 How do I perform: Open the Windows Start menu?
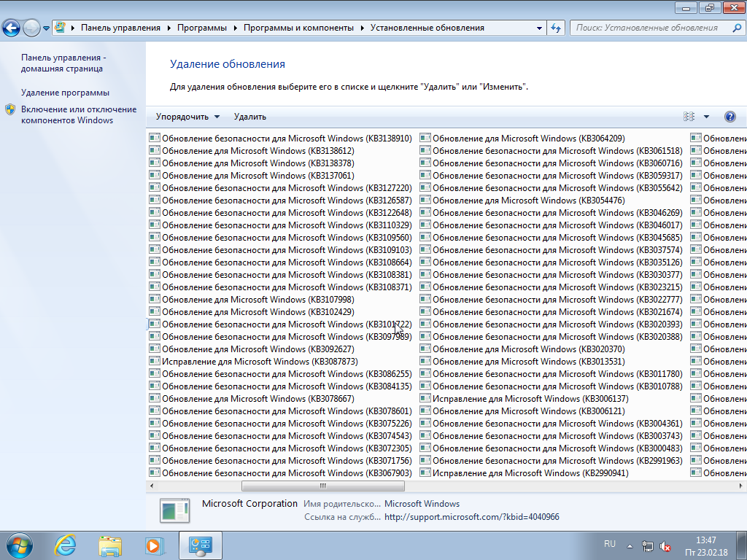[x=20, y=545]
